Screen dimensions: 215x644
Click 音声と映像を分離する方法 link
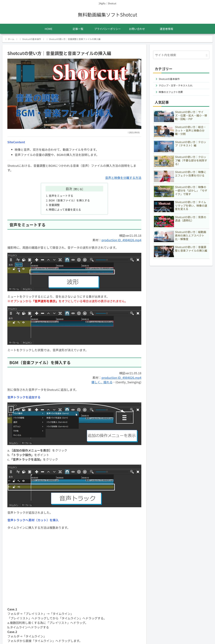[x=123, y=178]
